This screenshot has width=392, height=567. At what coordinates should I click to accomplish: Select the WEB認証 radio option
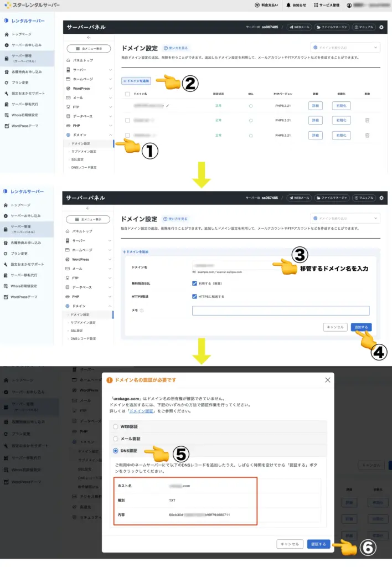pos(115,427)
